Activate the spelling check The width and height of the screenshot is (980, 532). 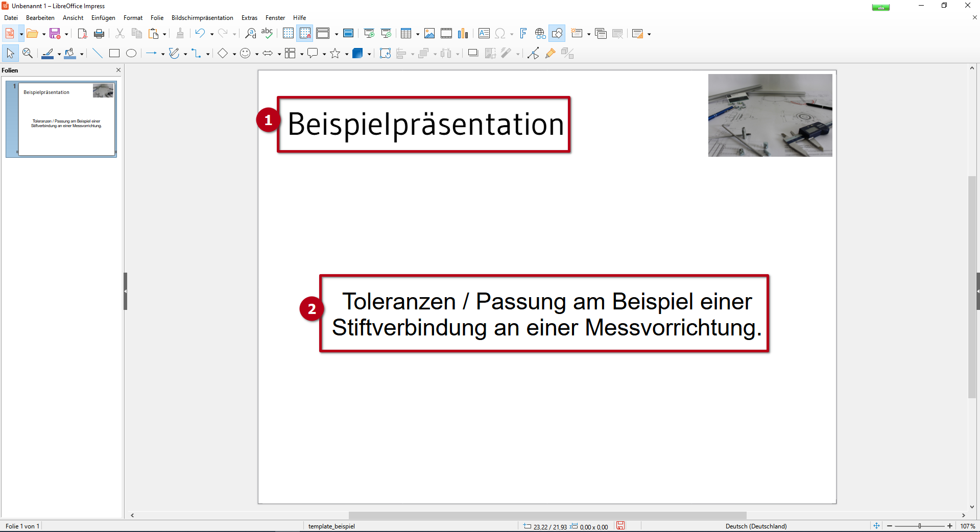point(267,33)
